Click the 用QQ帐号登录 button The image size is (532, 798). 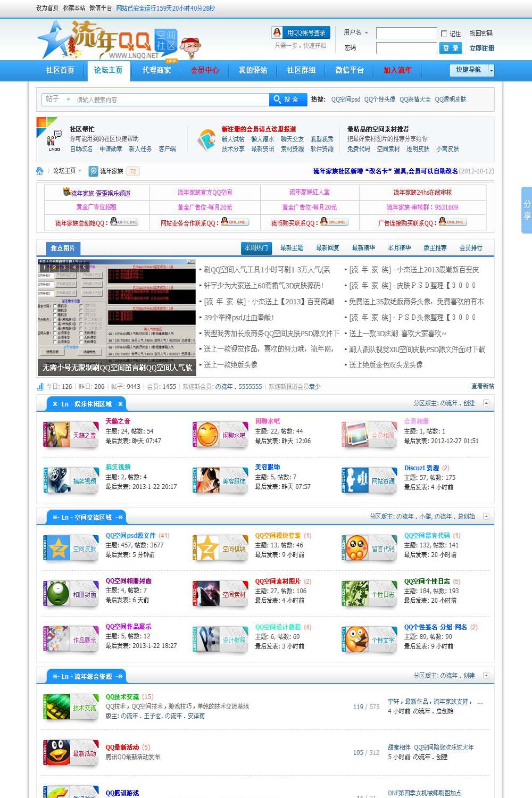tap(301, 32)
